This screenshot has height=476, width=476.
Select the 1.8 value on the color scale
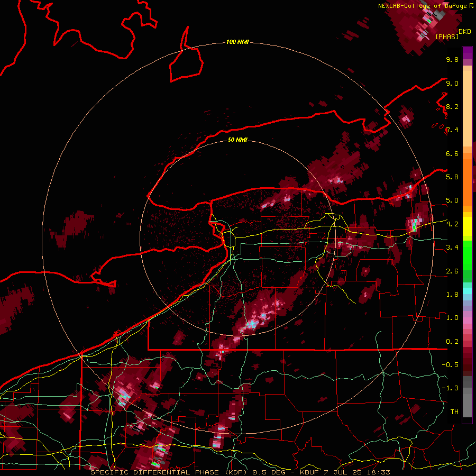[x=452, y=295]
